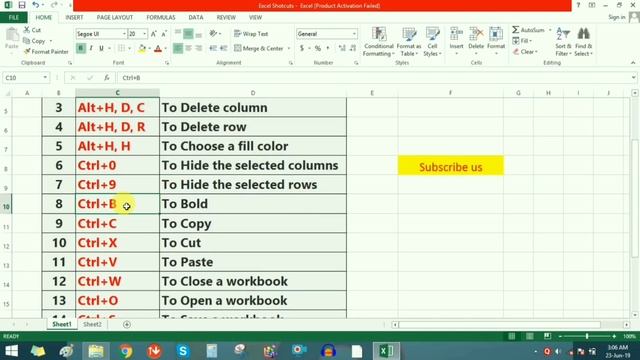Viewport: 640px width, 360px height.
Task: Open Merge & Center dropdown arrow
Action: point(289,49)
